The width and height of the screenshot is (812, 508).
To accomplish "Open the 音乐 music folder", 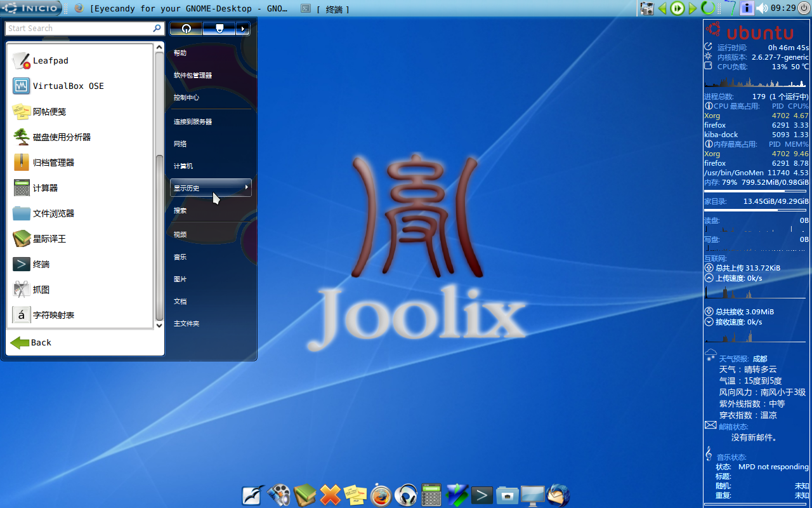I will [x=211, y=257].
